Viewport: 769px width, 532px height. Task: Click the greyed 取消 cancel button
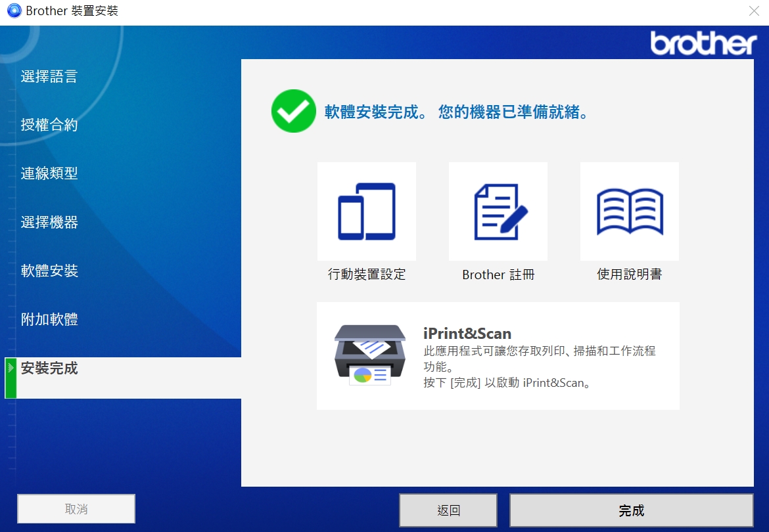(x=76, y=509)
